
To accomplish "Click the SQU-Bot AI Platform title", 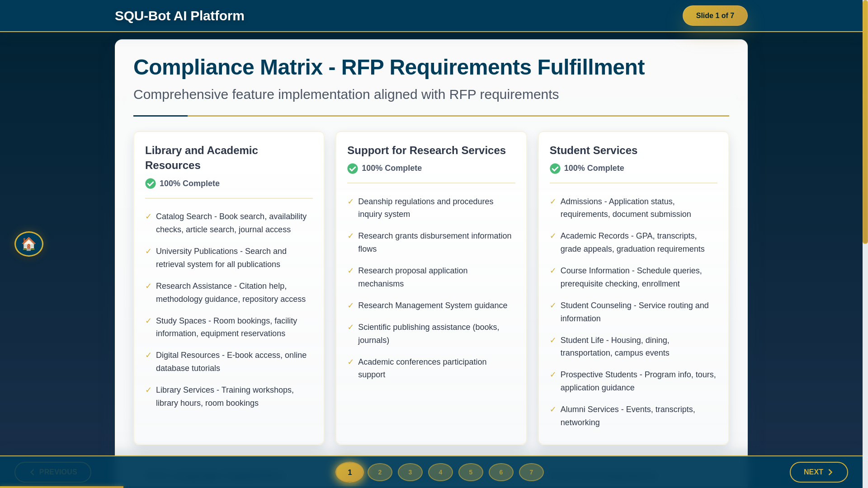I will [179, 16].
